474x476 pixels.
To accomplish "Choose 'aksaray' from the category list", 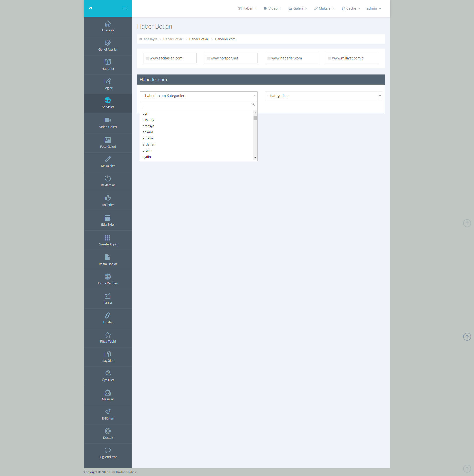I will tap(197, 120).
